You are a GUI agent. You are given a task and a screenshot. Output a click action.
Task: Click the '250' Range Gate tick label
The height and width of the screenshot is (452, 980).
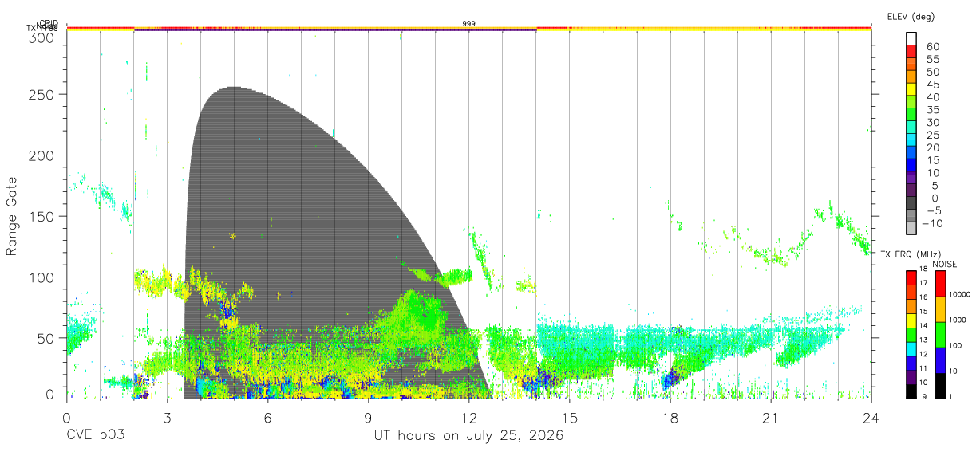[x=42, y=94]
